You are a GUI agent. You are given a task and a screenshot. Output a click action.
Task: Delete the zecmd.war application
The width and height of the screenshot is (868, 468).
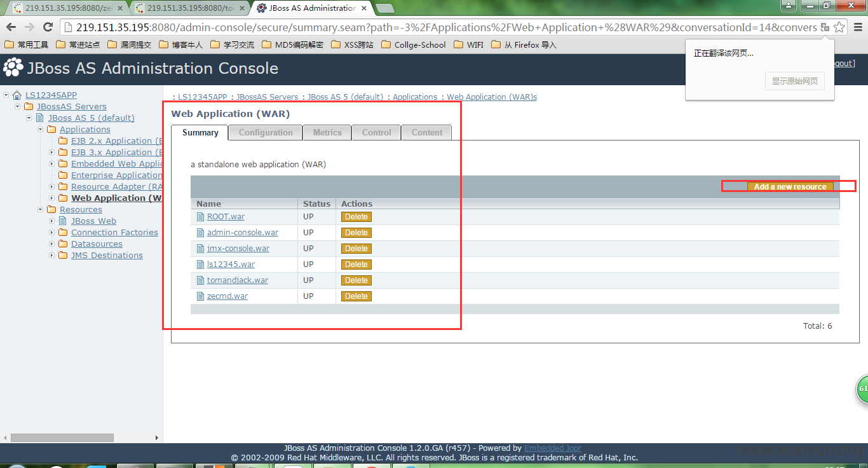(356, 296)
